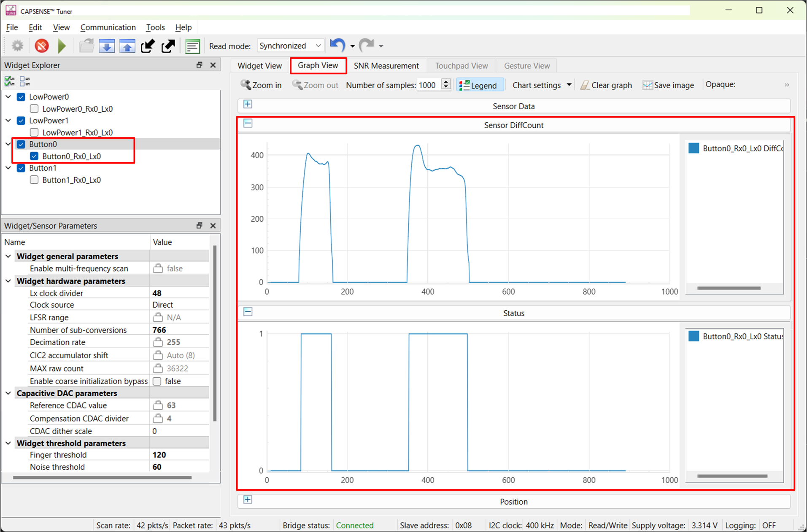The width and height of the screenshot is (807, 532).
Task: Click the grey redo arrow
Action: coord(367,45)
